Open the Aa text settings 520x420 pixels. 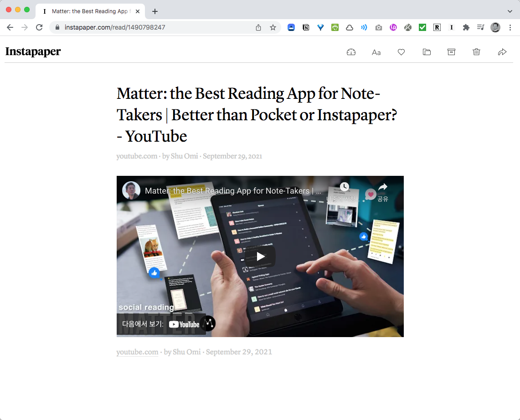coord(376,52)
